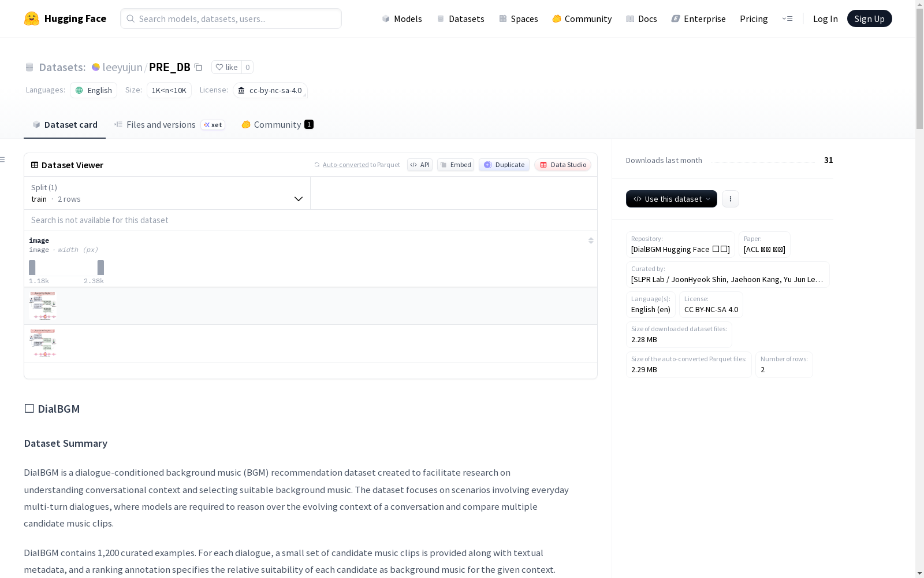Click the like count of 0

(248, 67)
